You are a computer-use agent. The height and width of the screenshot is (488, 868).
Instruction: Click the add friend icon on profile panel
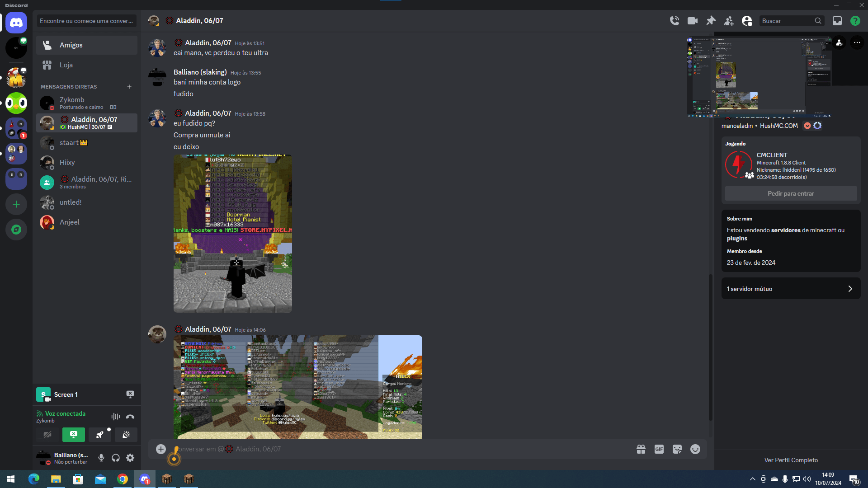(840, 43)
